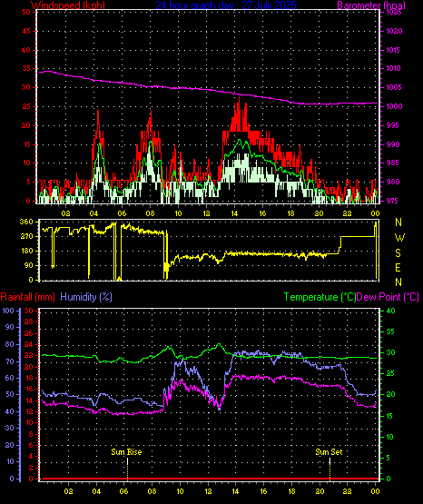Click the 22 rainfall axis value
Image resolution: width=423 pixels, height=504 pixels.
29,355
